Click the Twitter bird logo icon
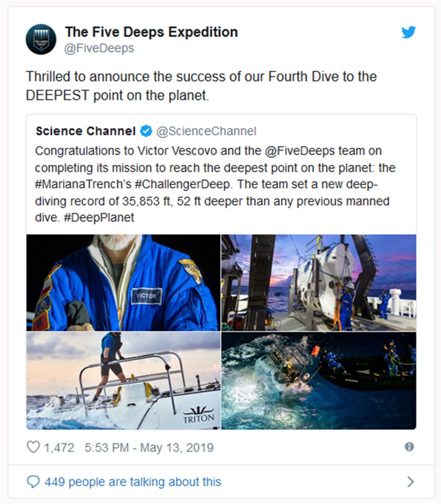The height and width of the screenshot is (504, 441). [x=408, y=32]
